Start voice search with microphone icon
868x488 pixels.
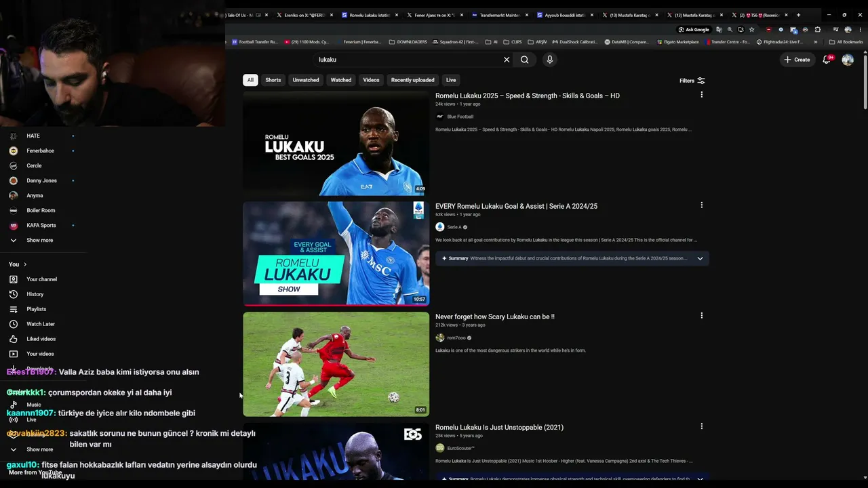pyautogui.click(x=550, y=60)
